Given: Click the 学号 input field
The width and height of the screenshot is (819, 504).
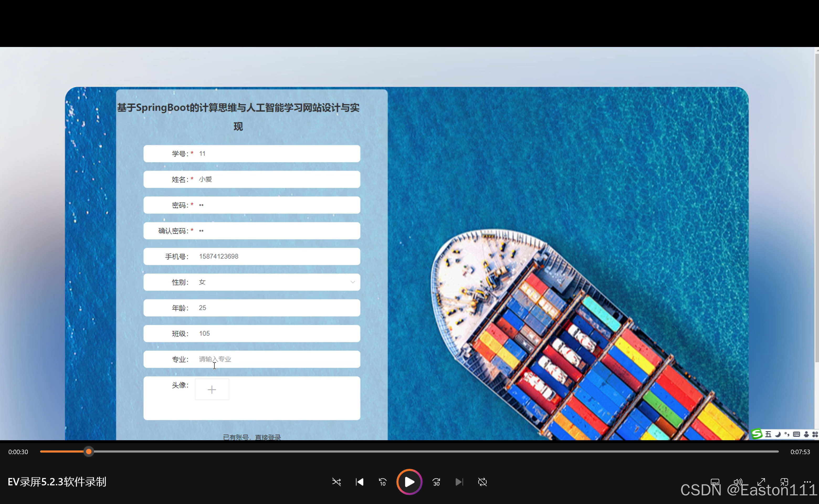Looking at the screenshot, I should (x=252, y=154).
